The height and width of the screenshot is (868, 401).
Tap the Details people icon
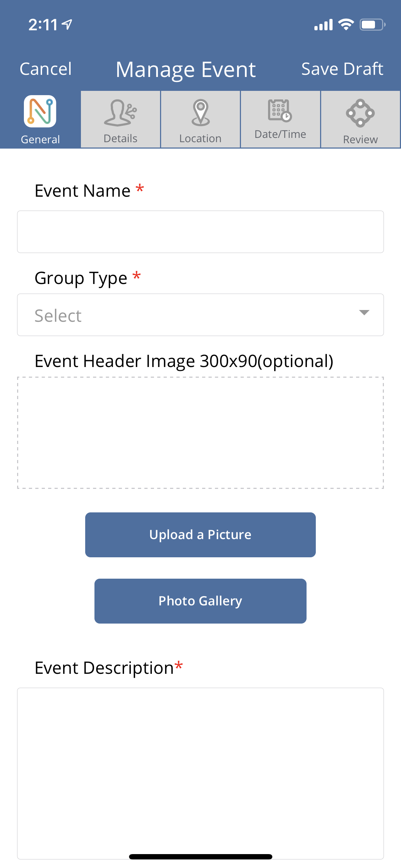120,113
